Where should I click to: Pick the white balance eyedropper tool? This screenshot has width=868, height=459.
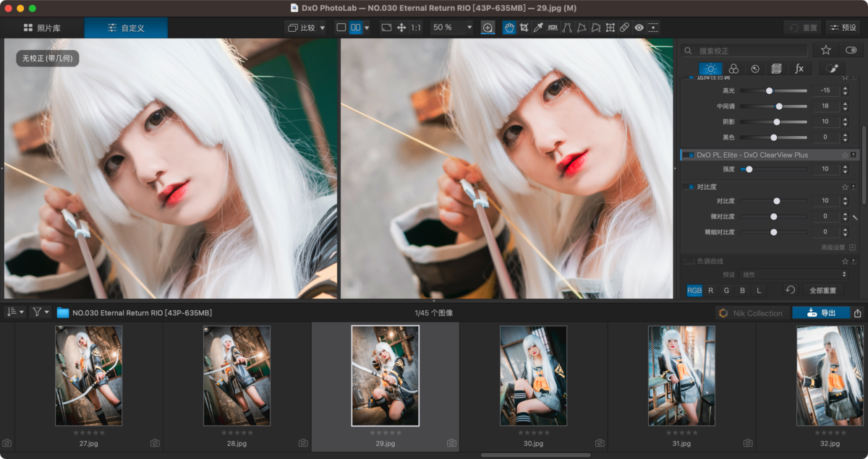[537, 27]
